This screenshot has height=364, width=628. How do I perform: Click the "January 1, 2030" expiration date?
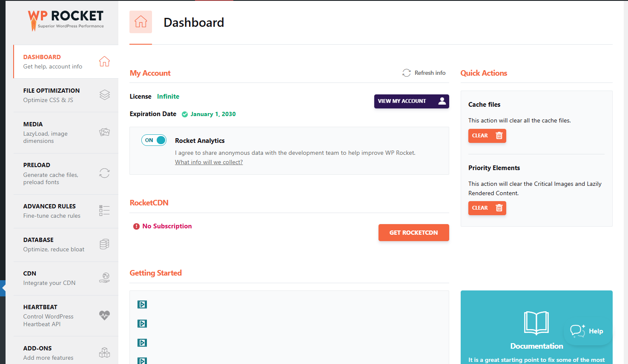click(x=213, y=114)
